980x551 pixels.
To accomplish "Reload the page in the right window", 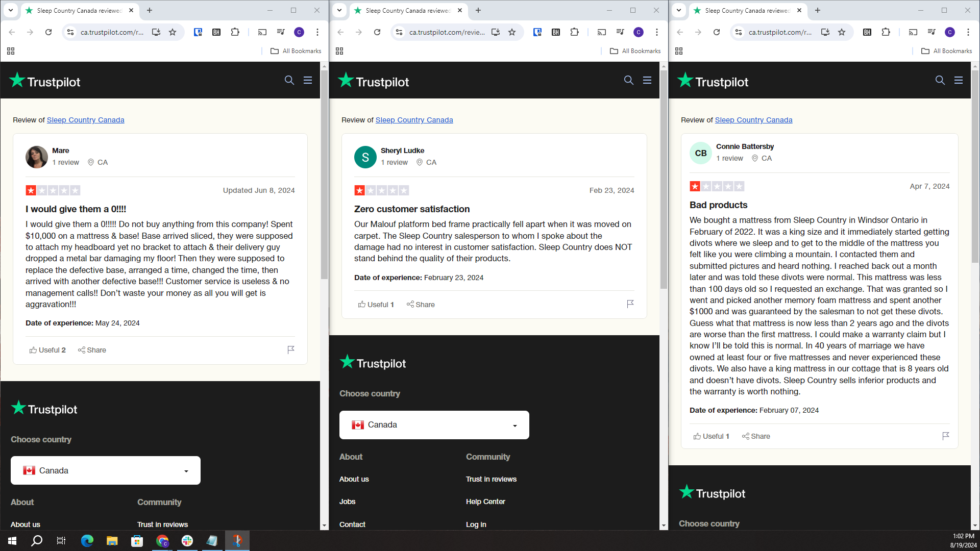I will (717, 32).
